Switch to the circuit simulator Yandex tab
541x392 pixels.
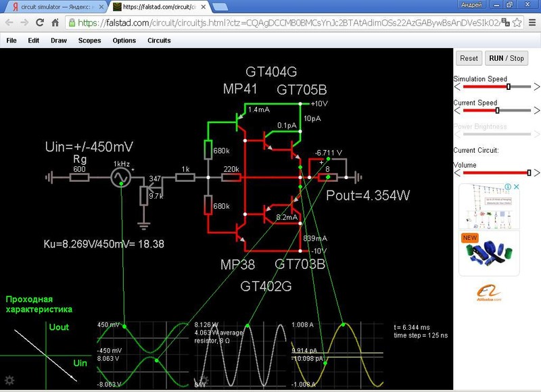pyautogui.click(x=55, y=7)
